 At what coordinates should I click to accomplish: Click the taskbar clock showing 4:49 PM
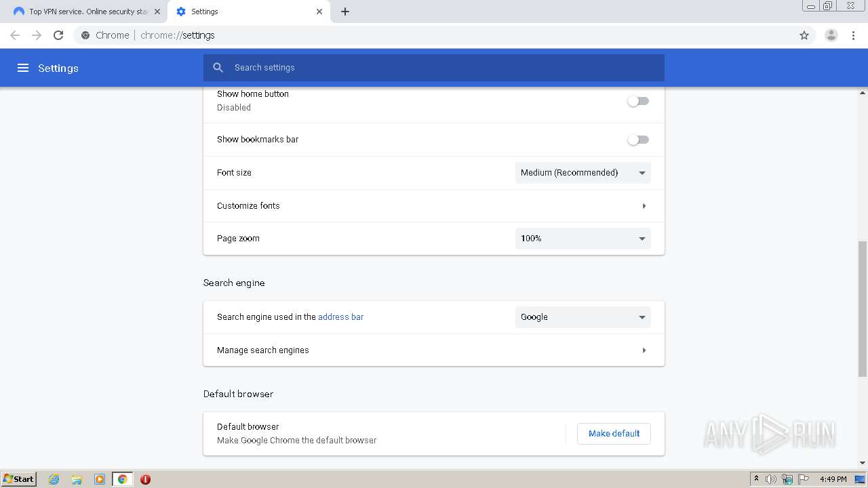(833, 479)
